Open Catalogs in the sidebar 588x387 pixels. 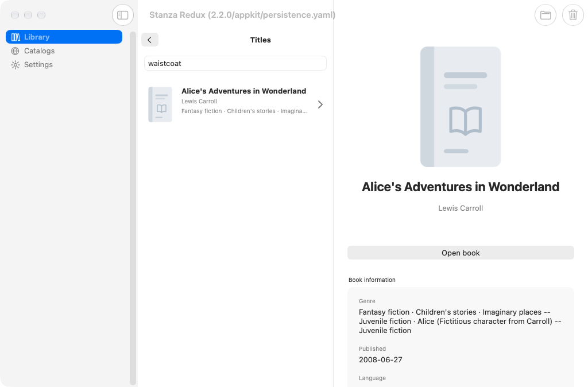(64, 51)
